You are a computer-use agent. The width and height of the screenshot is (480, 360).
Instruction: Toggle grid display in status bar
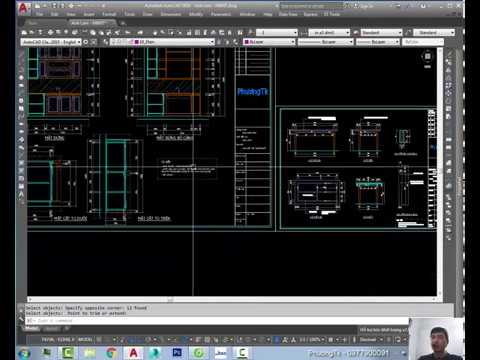click(99, 340)
